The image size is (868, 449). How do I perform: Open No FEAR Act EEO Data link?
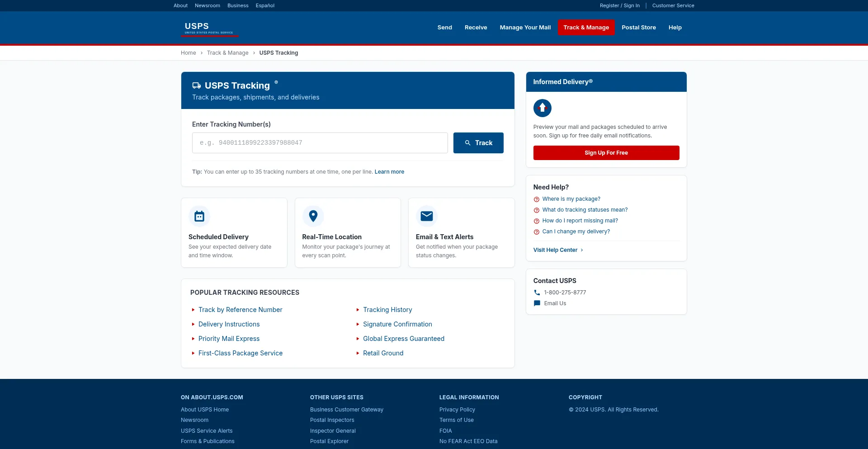[x=468, y=441]
